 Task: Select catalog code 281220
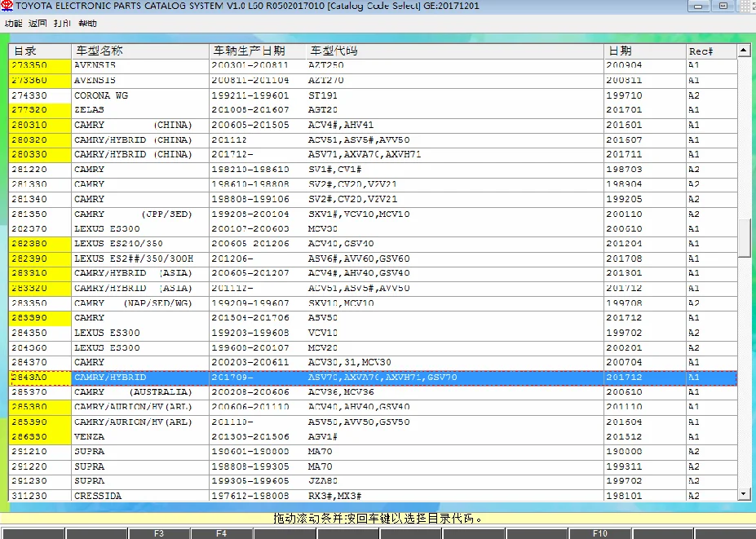point(30,170)
